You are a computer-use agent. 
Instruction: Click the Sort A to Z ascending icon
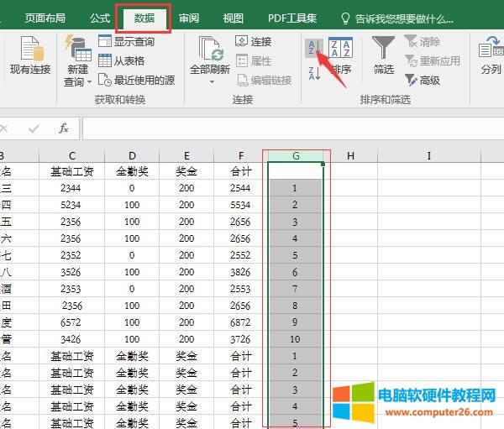coord(314,49)
